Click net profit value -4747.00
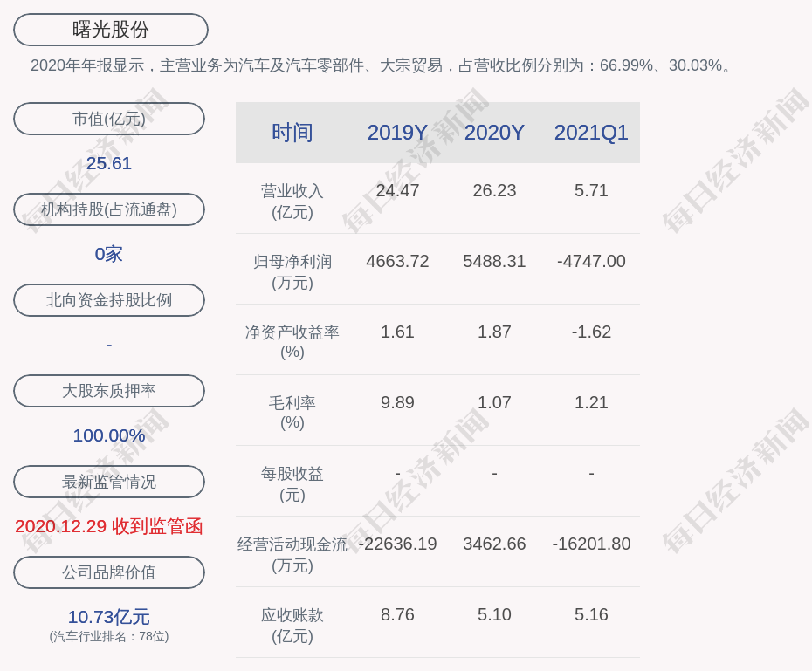The height and width of the screenshot is (671, 812). 591,261
